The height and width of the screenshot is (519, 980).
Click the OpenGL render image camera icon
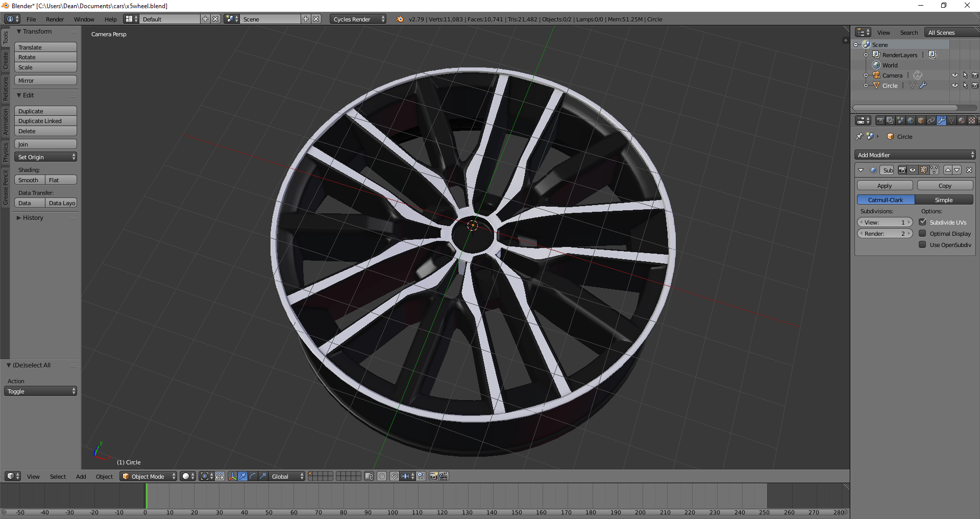tap(434, 476)
